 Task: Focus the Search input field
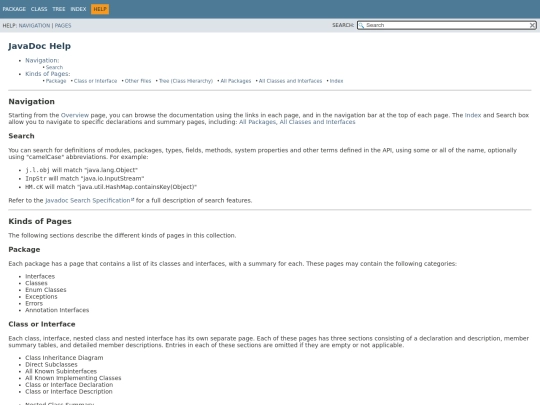pyautogui.click(x=447, y=25)
